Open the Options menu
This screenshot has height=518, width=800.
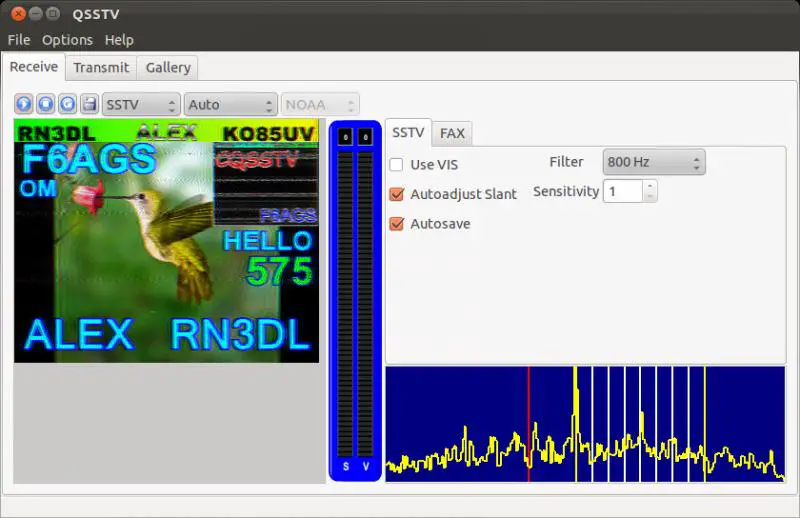click(x=67, y=40)
